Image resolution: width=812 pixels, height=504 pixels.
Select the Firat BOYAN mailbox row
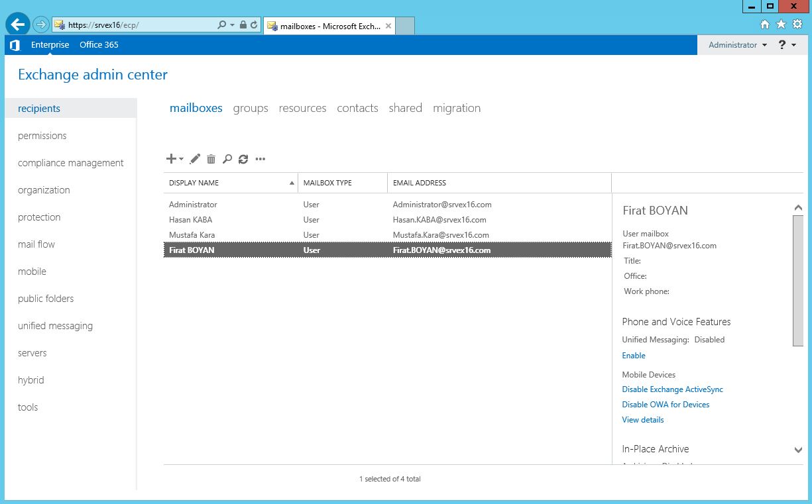[387, 250]
